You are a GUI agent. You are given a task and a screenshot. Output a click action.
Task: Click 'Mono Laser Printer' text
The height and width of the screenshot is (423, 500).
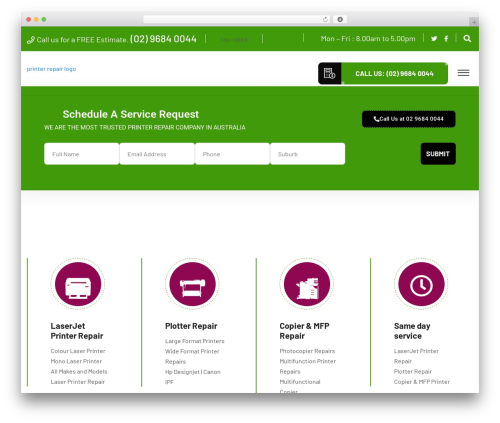(76, 361)
